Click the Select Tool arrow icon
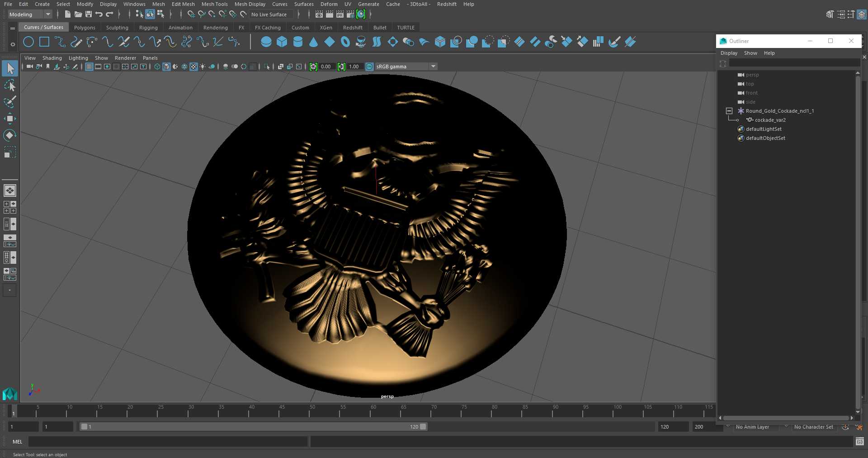This screenshot has height=458, width=868. [9, 68]
